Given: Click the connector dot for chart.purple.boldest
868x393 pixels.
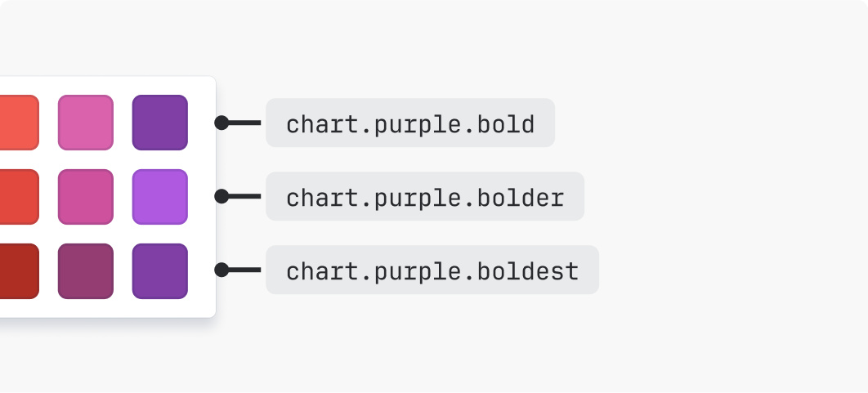Looking at the screenshot, I should 221,270.
